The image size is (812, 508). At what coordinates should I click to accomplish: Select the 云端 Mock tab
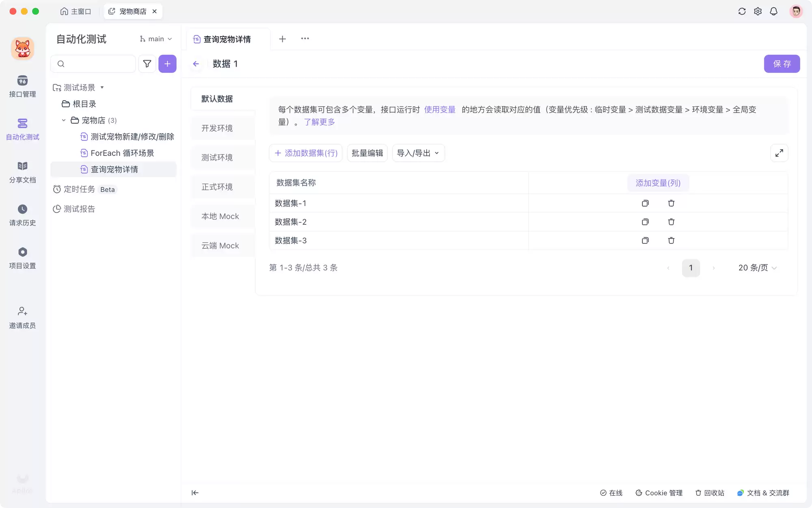[223, 245]
